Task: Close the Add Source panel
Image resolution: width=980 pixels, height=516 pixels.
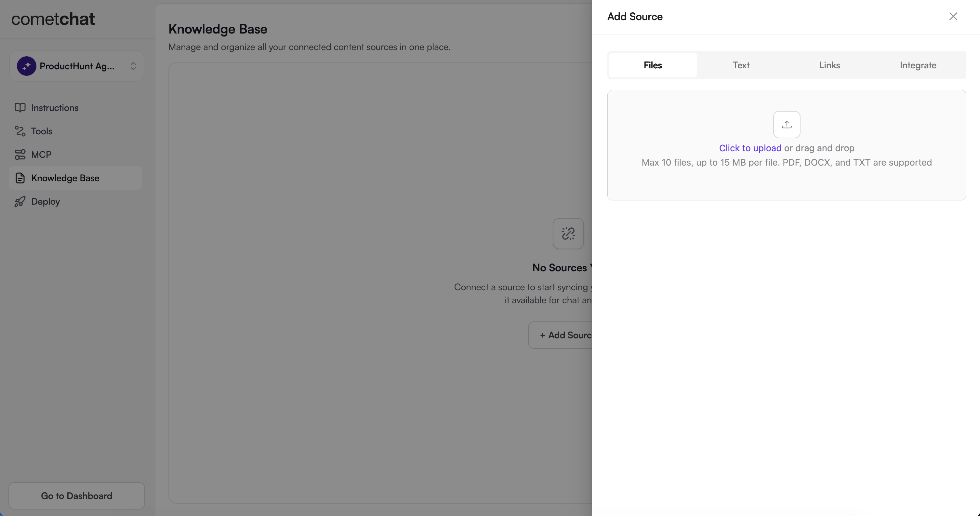Action: coord(953,16)
